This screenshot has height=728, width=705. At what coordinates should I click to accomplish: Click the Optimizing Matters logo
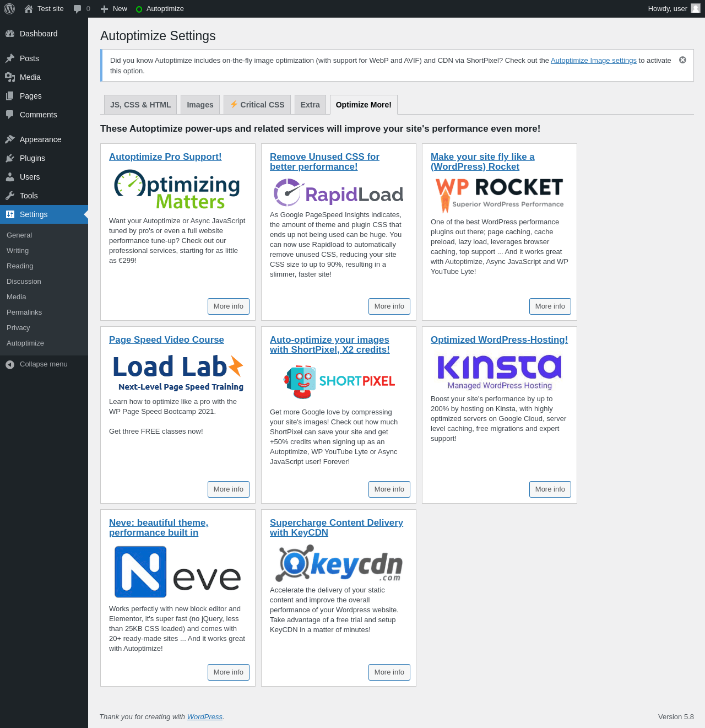177,190
